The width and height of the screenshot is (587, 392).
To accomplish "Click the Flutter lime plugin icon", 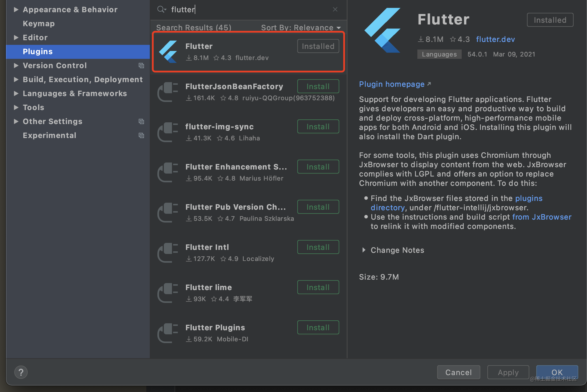I will 168,293.
